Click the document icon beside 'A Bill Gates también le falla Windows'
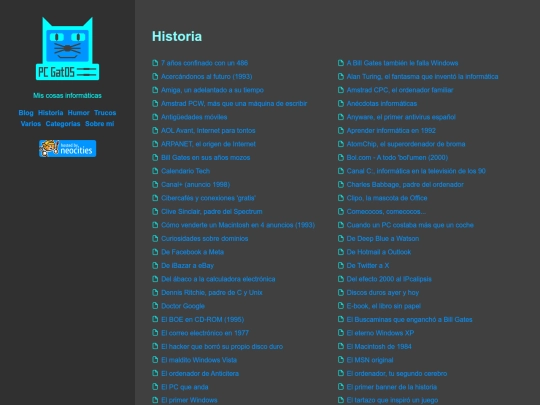Image resolution: width=540 pixels, height=405 pixels. [x=341, y=63]
